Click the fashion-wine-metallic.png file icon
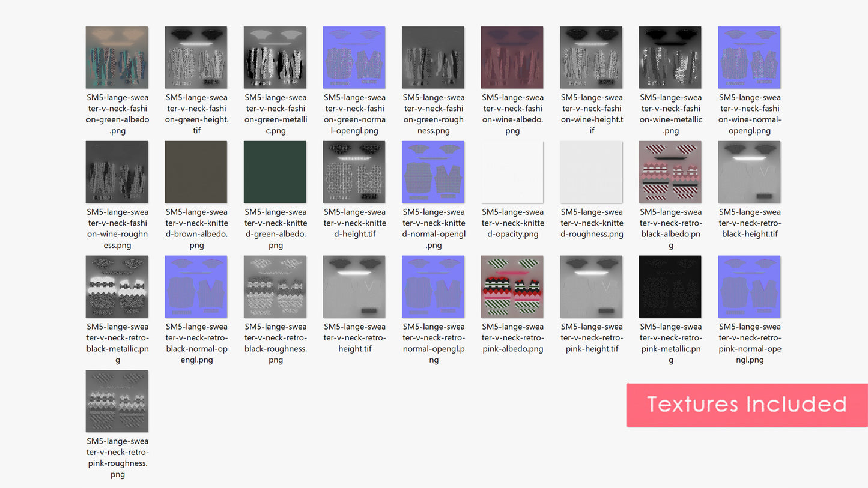Screen dimensions: 868x488 (670, 58)
